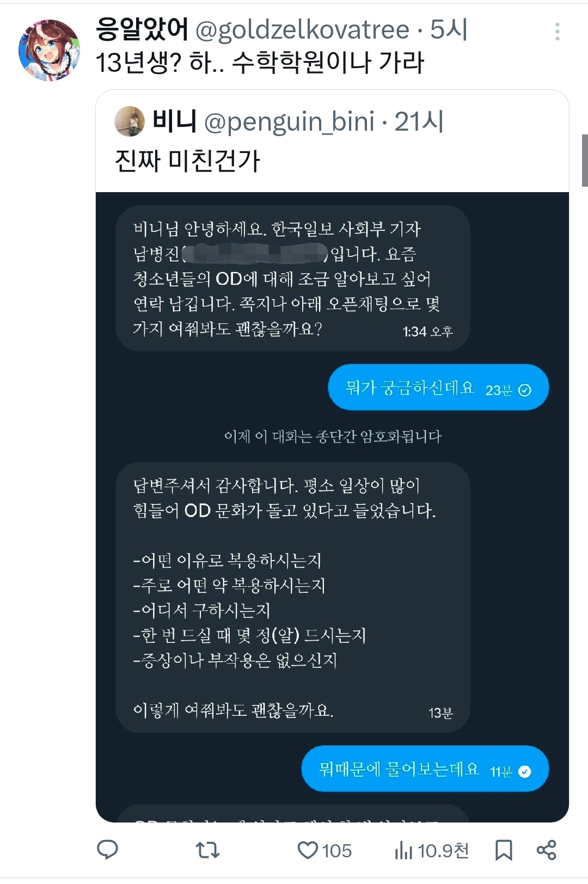Click the tweet text about 수학학원
Viewport: 588px width, 884px height.
tap(260, 62)
